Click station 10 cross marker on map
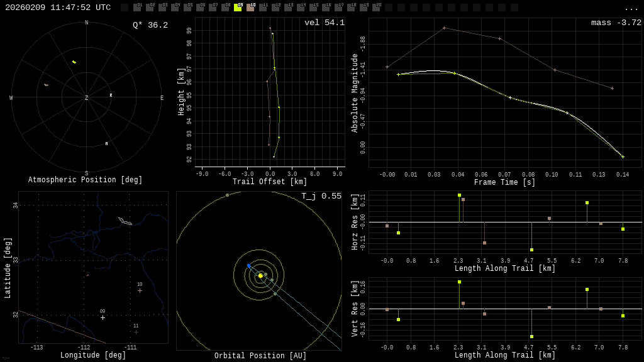 140,290
